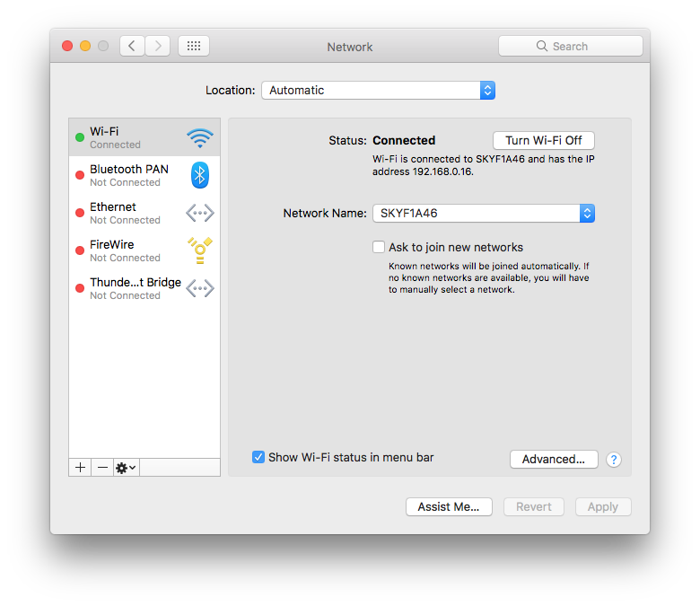
Task: Uncheck Show Wi-Fi status in menu bar
Action: click(x=258, y=457)
